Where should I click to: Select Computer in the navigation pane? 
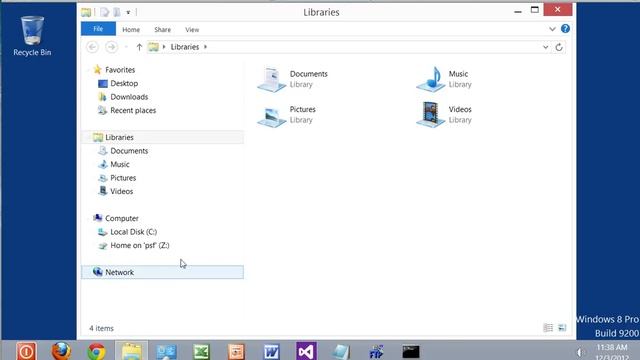pyautogui.click(x=122, y=218)
